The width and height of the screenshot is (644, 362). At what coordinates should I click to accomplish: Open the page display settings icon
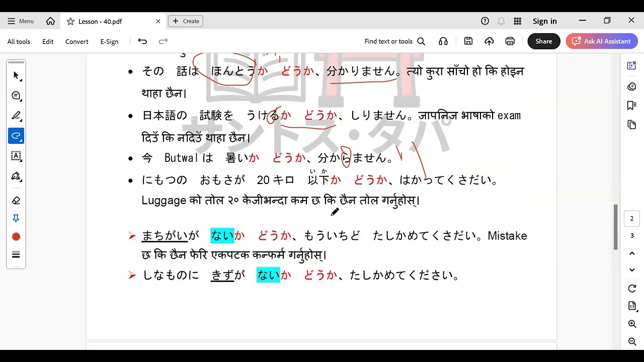point(632,306)
